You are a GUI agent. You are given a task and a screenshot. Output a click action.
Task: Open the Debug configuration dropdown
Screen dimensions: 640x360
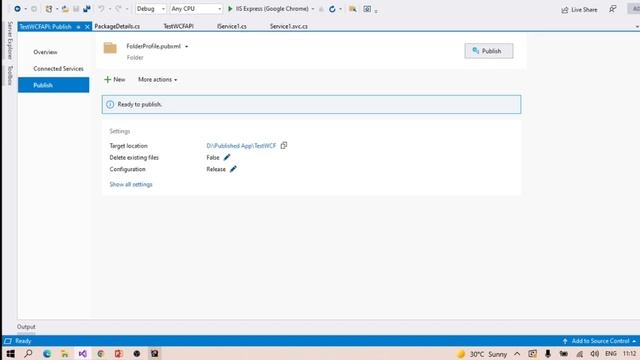151,9
